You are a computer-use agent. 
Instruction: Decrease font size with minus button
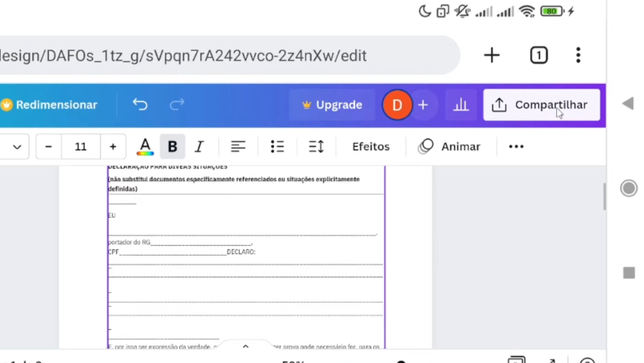pyautogui.click(x=48, y=147)
